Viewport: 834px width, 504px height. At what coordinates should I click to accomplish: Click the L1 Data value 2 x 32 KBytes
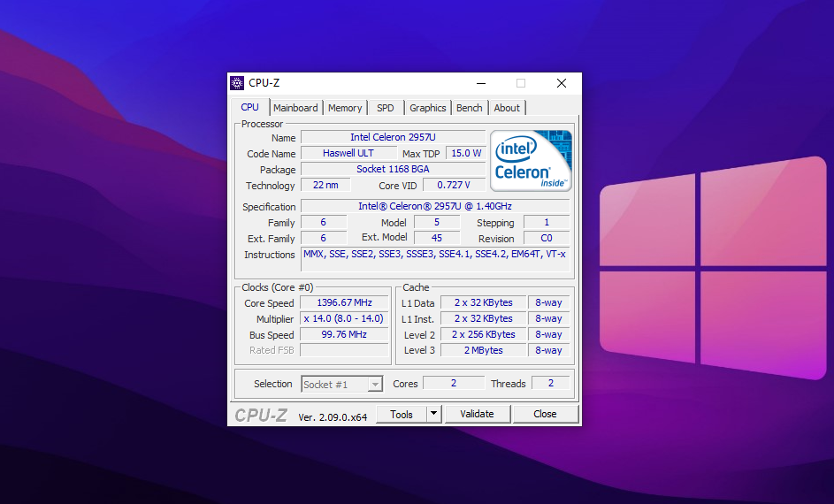484,302
